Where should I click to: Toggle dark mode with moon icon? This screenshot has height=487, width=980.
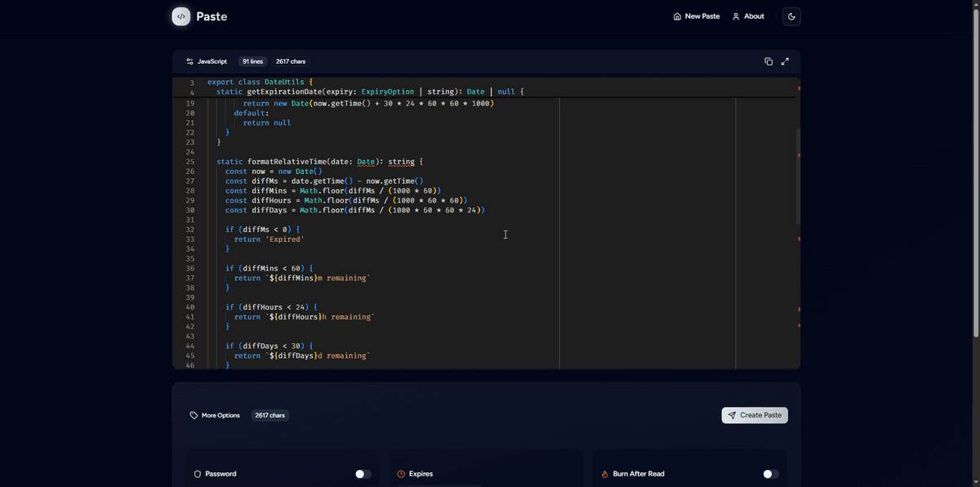(791, 16)
